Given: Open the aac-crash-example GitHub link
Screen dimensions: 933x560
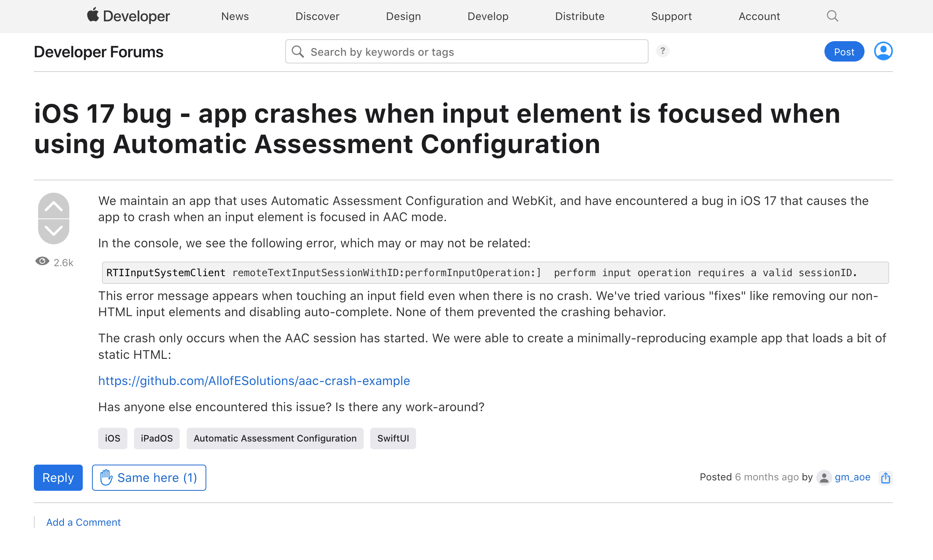Looking at the screenshot, I should pos(254,381).
